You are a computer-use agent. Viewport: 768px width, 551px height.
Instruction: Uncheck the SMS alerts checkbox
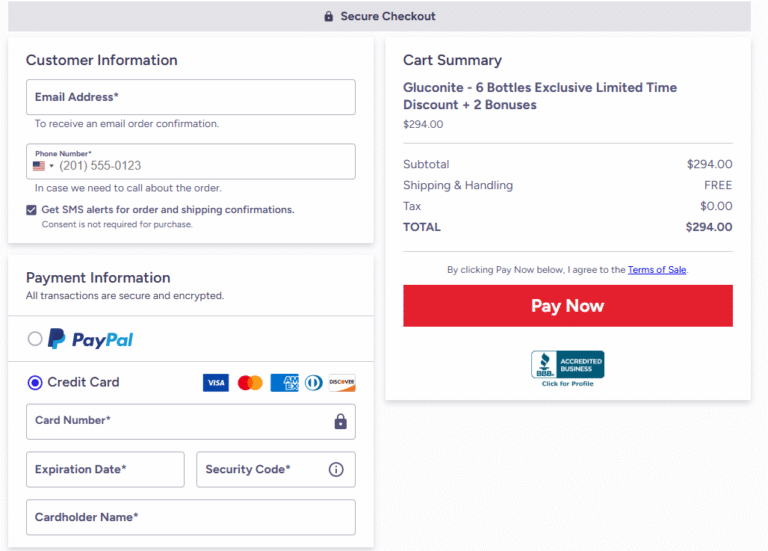pyautogui.click(x=33, y=210)
